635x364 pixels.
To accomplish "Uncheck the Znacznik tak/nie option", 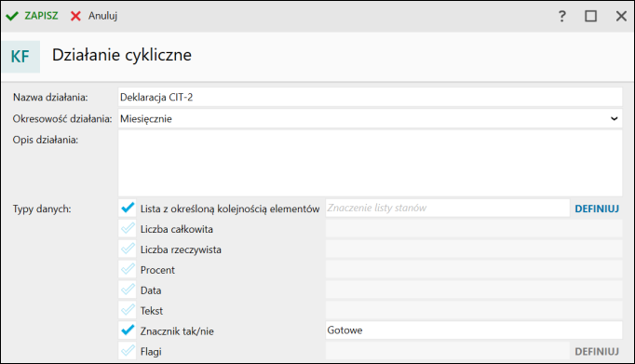I will [x=128, y=330].
